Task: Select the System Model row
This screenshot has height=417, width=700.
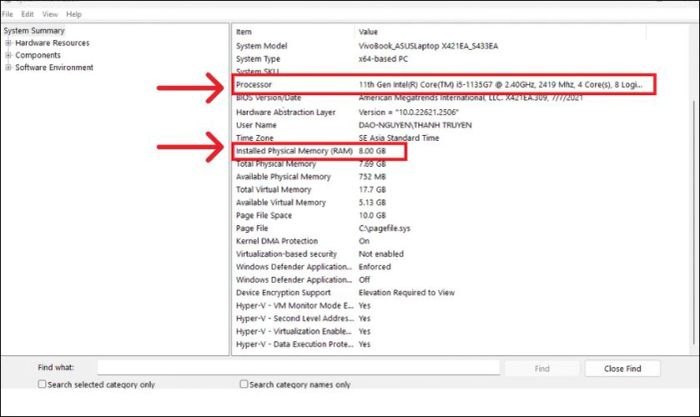Action: 440,46
